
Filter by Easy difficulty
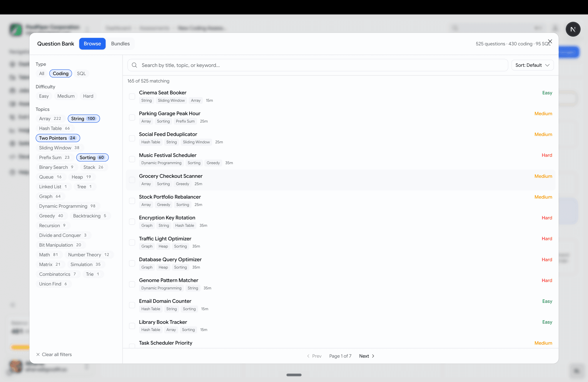pyautogui.click(x=44, y=96)
